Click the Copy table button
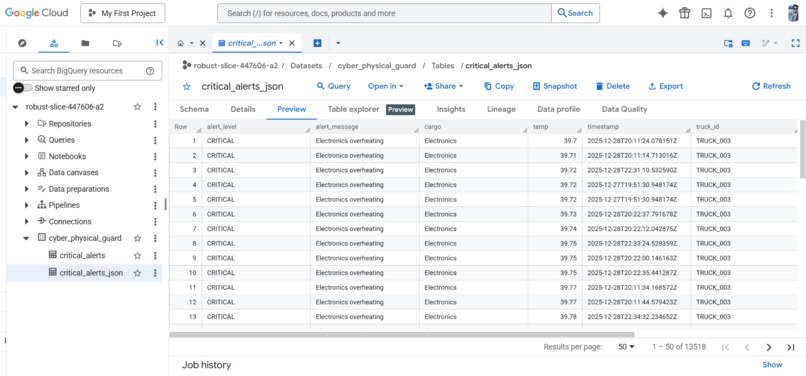Viewport: 806px width, 376px height. click(x=499, y=86)
